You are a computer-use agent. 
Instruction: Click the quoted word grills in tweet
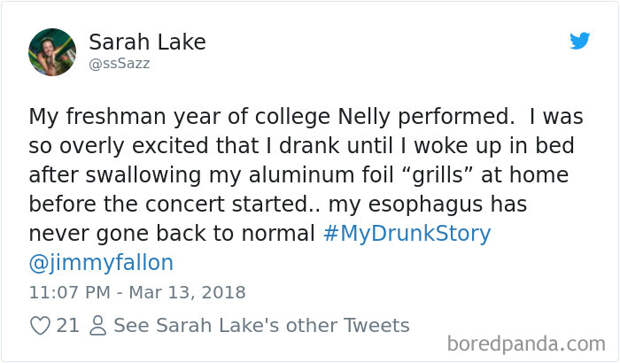click(x=437, y=175)
